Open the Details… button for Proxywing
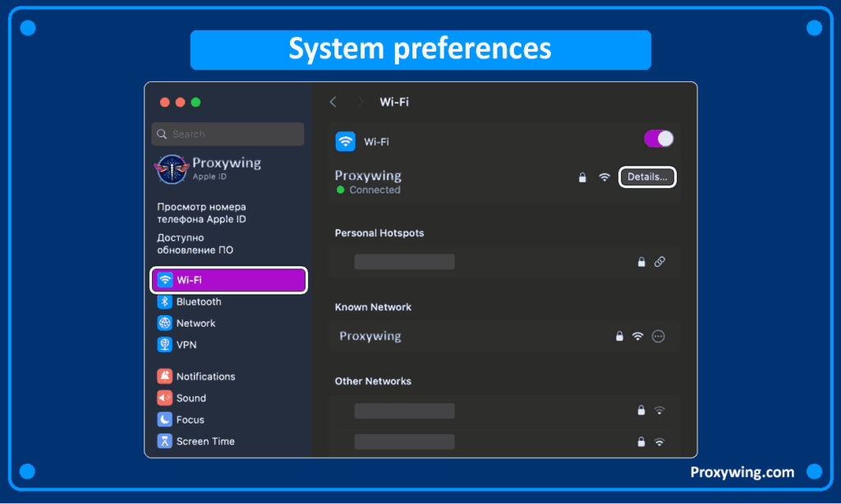Viewport: 841px width, 504px height. (x=647, y=177)
